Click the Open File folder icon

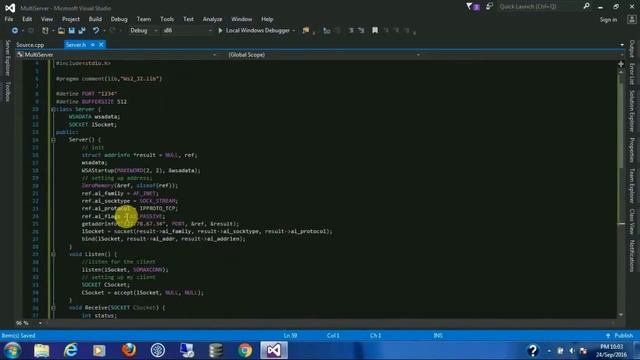tap(61, 31)
